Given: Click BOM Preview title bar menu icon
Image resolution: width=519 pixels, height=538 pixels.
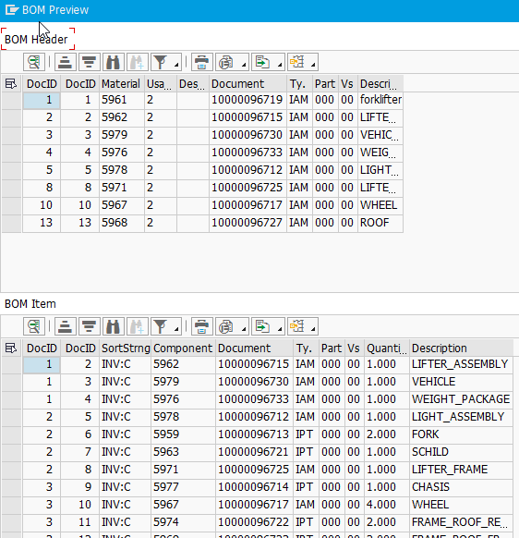Looking at the screenshot, I should [12, 10].
